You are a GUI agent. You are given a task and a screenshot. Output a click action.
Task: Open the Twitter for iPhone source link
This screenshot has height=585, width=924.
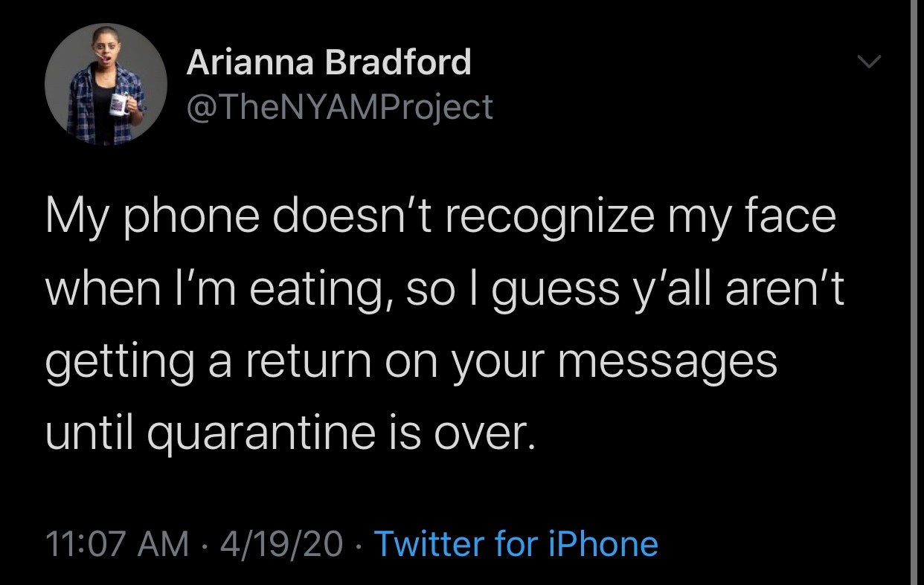[516, 543]
